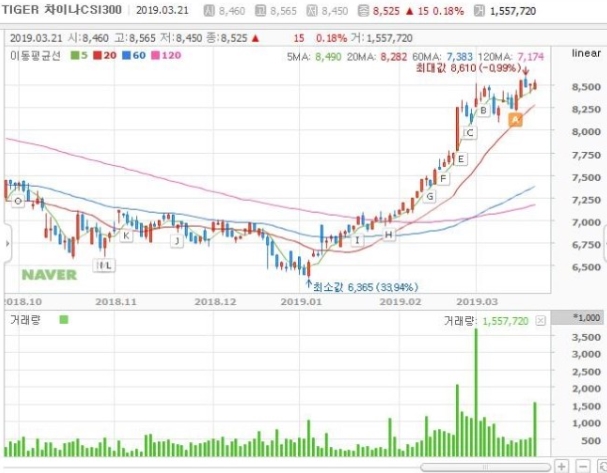Open the O event marker on the chart
The width and height of the screenshot is (607, 473).
point(18,201)
